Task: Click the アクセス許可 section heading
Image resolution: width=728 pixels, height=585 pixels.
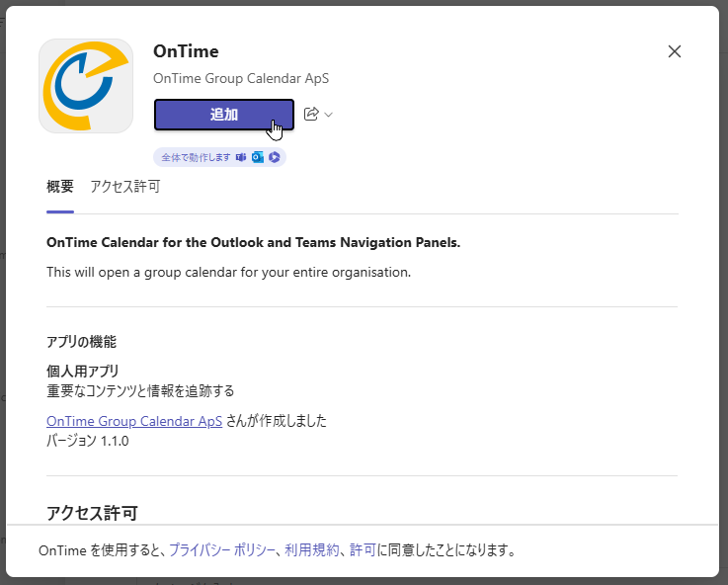Action: coord(92,514)
